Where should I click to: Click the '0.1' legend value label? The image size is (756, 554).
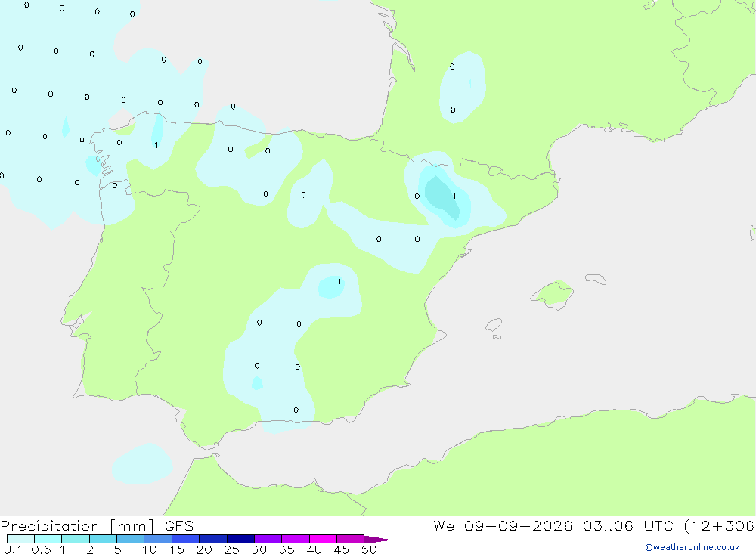coord(13,549)
